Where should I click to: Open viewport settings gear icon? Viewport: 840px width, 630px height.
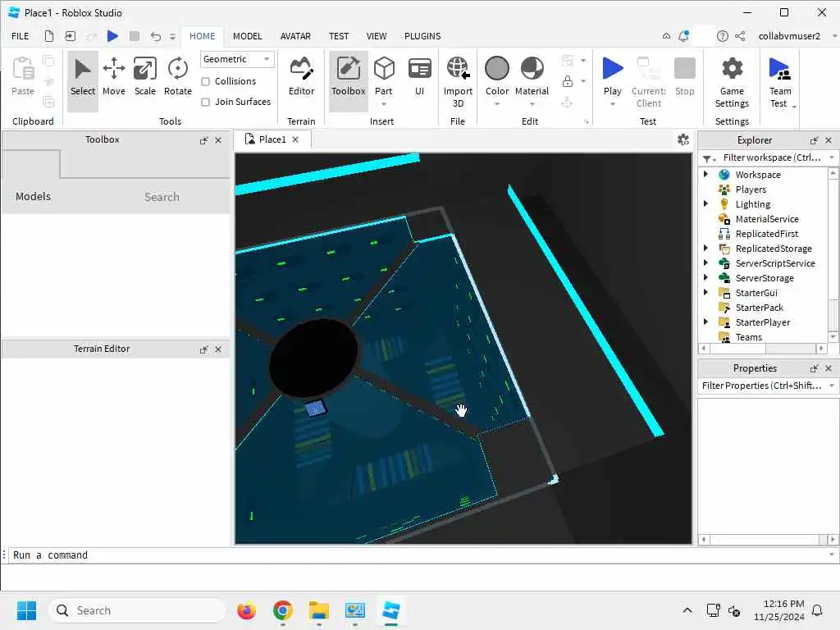[x=683, y=139]
